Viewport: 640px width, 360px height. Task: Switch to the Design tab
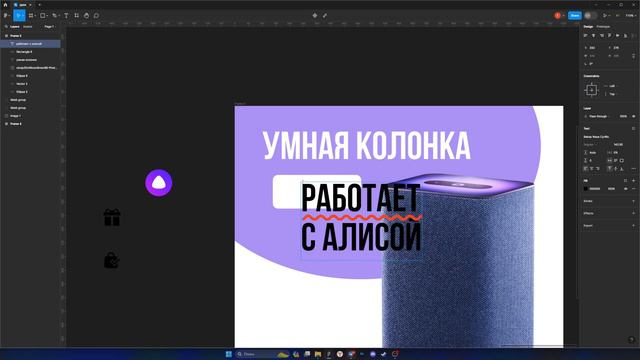coord(588,27)
